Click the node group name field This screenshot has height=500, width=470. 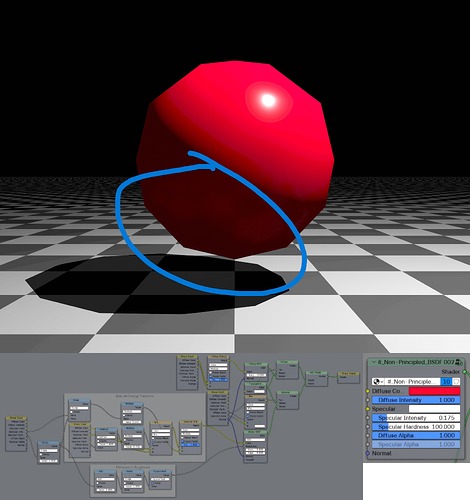412,381
